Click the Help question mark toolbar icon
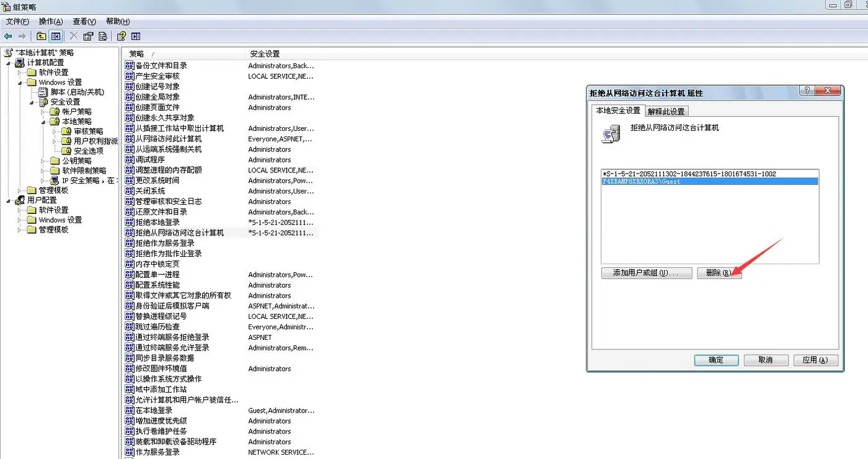The height and width of the screenshot is (459, 868). pos(122,37)
